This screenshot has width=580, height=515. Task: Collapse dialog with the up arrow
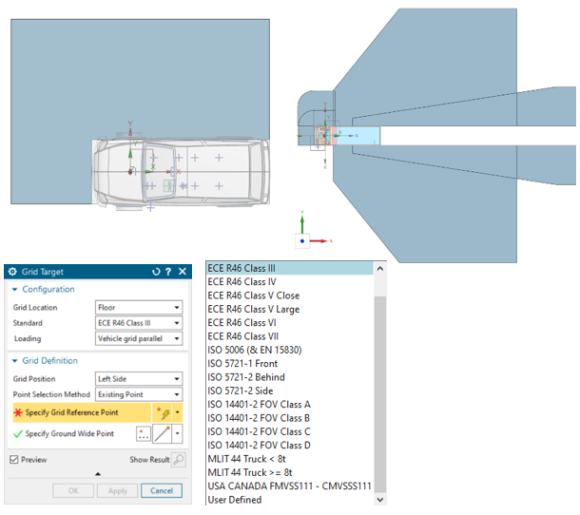(x=98, y=474)
